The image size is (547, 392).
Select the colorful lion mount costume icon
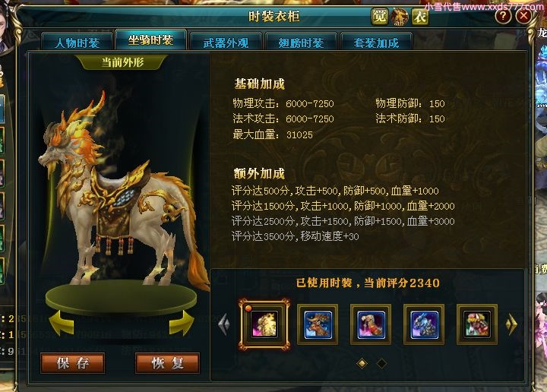coord(477,324)
